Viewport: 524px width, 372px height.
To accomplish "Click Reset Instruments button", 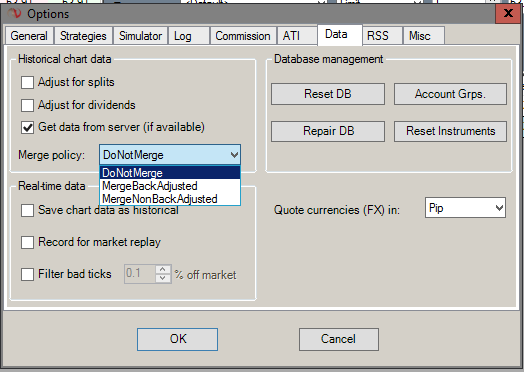I will (x=450, y=131).
